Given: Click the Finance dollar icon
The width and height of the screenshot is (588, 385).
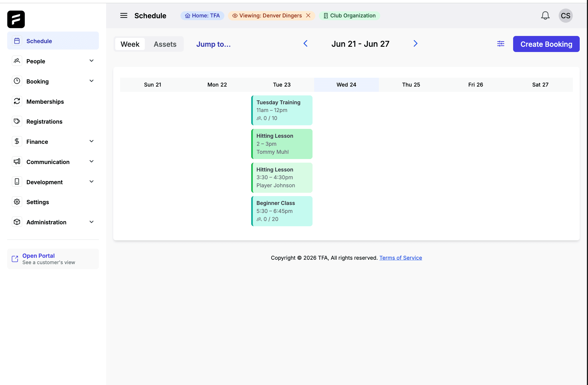Looking at the screenshot, I should tap(17, 141).
